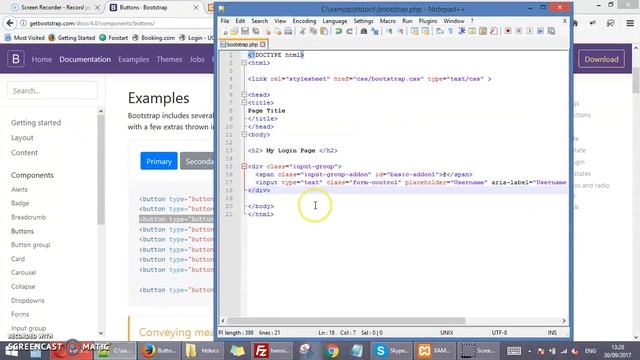Click Notepad++ horizontal scrollbar thumb
Image resolution: width=640 pixels, height=360 pixels.
[x=346, y=321]
